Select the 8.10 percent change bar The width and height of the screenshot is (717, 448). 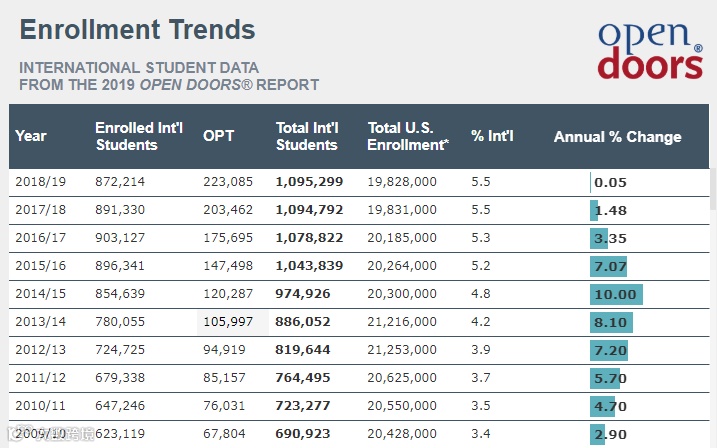[x=611, y=322]
